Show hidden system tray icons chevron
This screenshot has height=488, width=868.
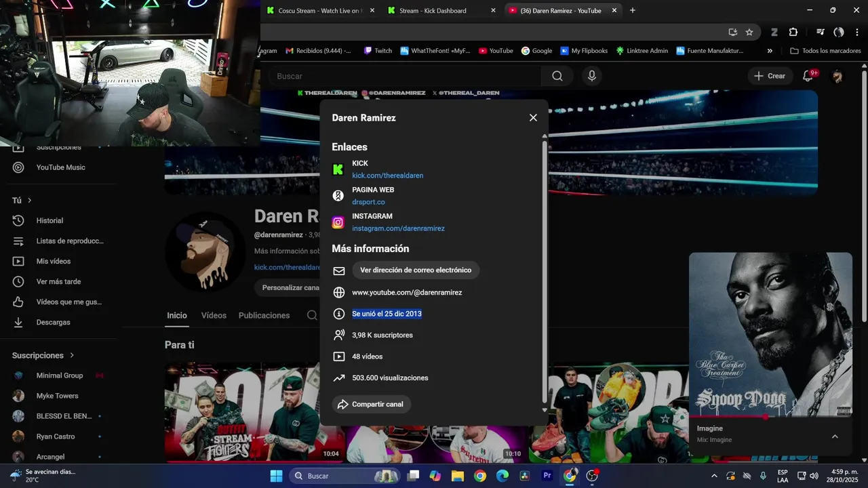[x=713, y=476]
